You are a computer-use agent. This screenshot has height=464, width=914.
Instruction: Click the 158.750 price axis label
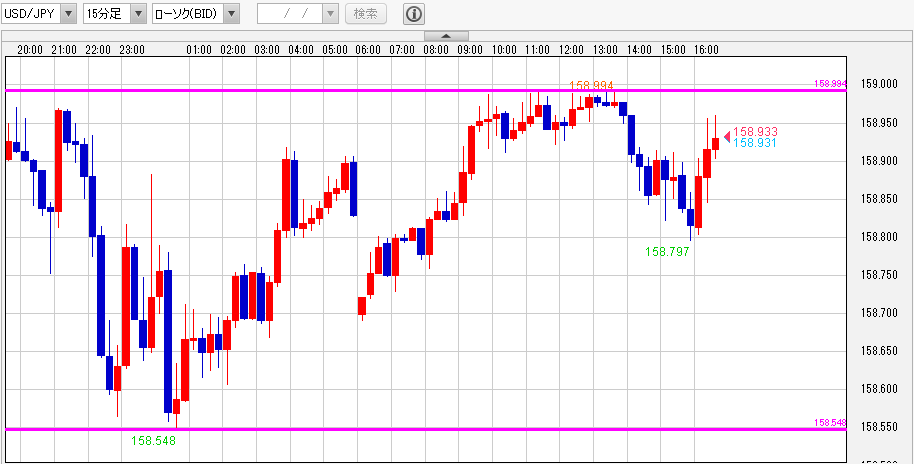pos(879,275)
